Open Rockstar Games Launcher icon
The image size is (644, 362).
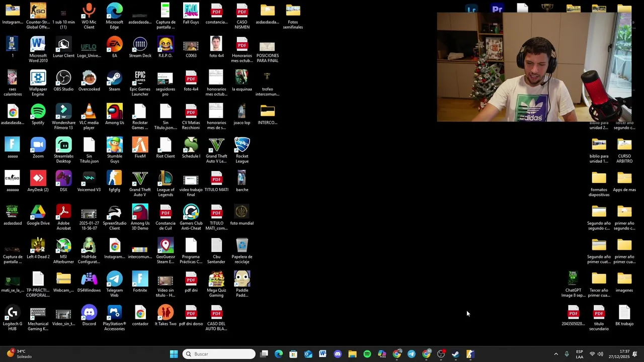(x=140, y=117)
